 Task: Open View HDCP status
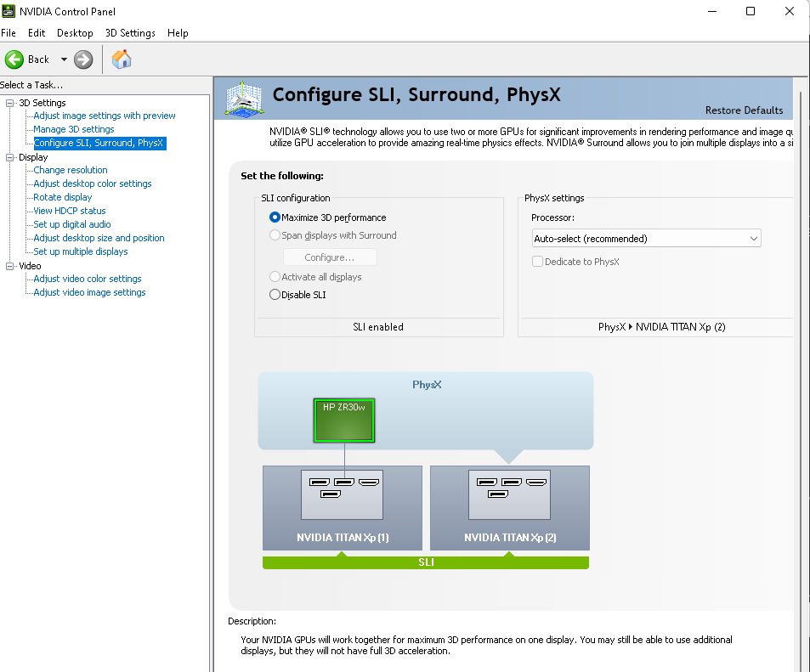(x=69, y=211)
